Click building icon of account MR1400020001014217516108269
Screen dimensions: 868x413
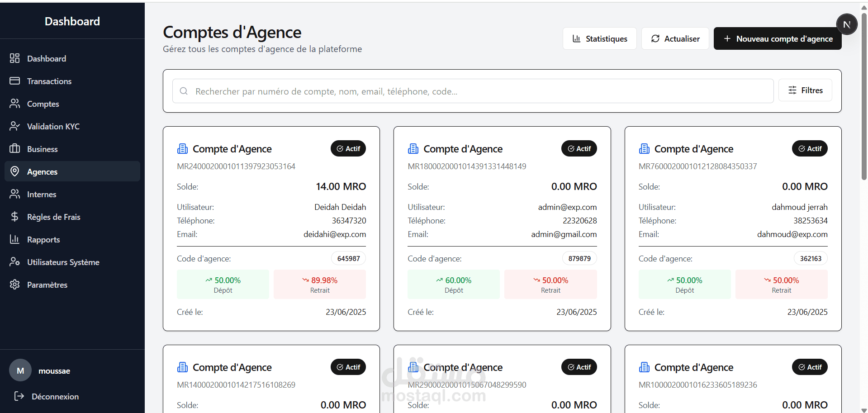[x=182, y=367]
